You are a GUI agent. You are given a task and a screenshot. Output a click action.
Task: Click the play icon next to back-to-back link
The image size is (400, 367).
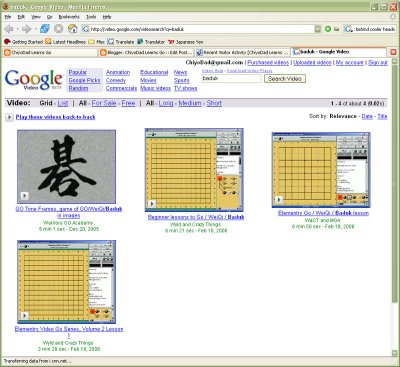(x=9, y=117)
